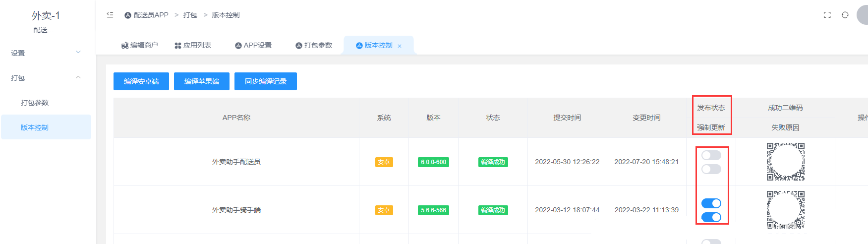Click the user avatar icon
Screen dimensions: 868x244
tap(863, 15)
